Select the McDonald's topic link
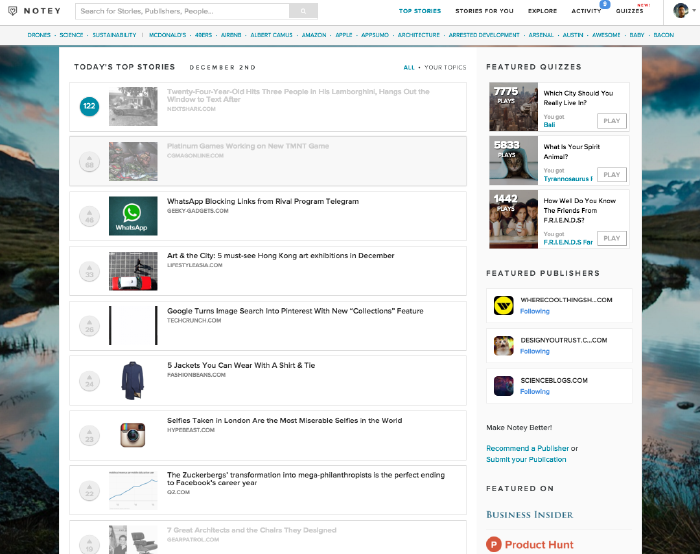 pos(167,35)
